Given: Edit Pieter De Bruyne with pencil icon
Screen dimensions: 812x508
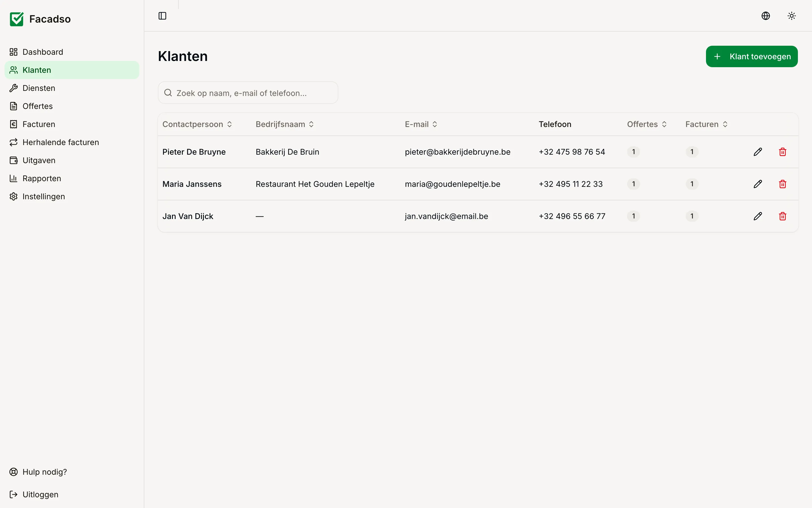Looking at the screenshot, I should [x=758, y=152].
